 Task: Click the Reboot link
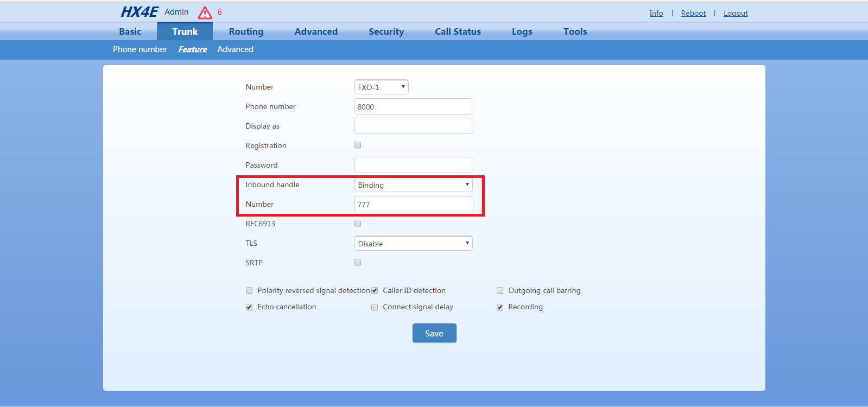coord(693,13)
